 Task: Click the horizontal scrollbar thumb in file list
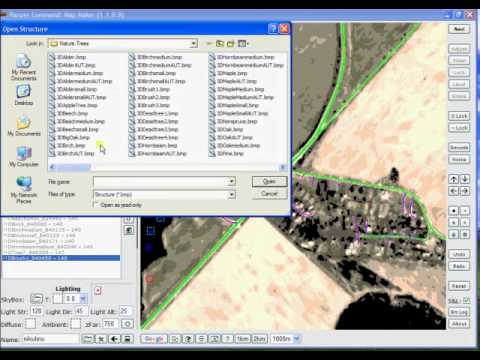click(74, 167)
